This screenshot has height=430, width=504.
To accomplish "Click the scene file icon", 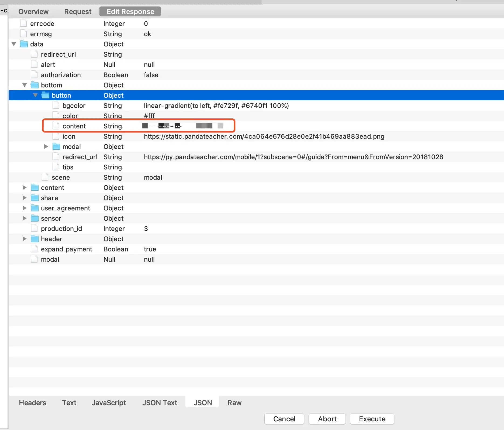I will pyautogui.click(x=45, y=177).
